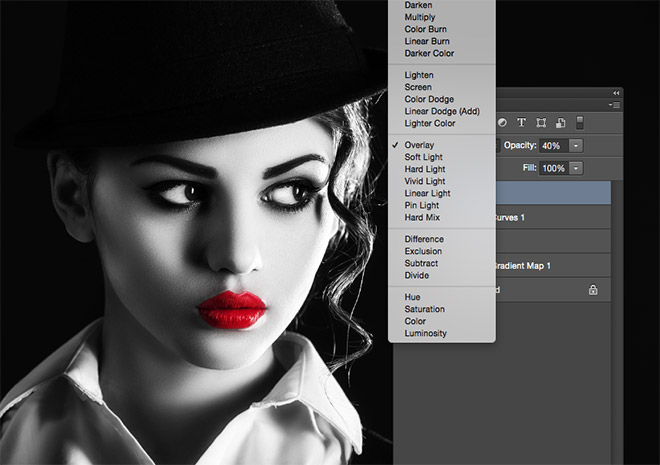Screen dimensions: 660x465
Task: Choose Soft Light blend mode
Action: [425, 157]
